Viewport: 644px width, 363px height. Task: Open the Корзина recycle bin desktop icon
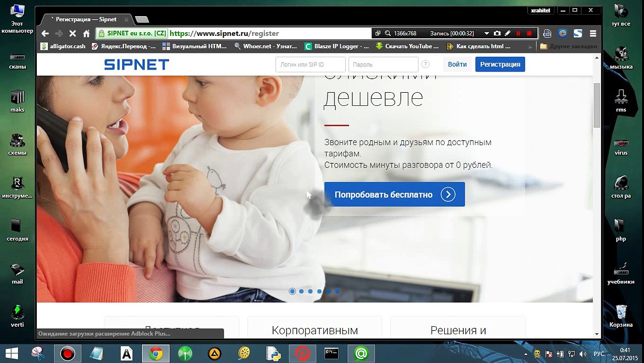pyautogui.click(x=621, y=316)
